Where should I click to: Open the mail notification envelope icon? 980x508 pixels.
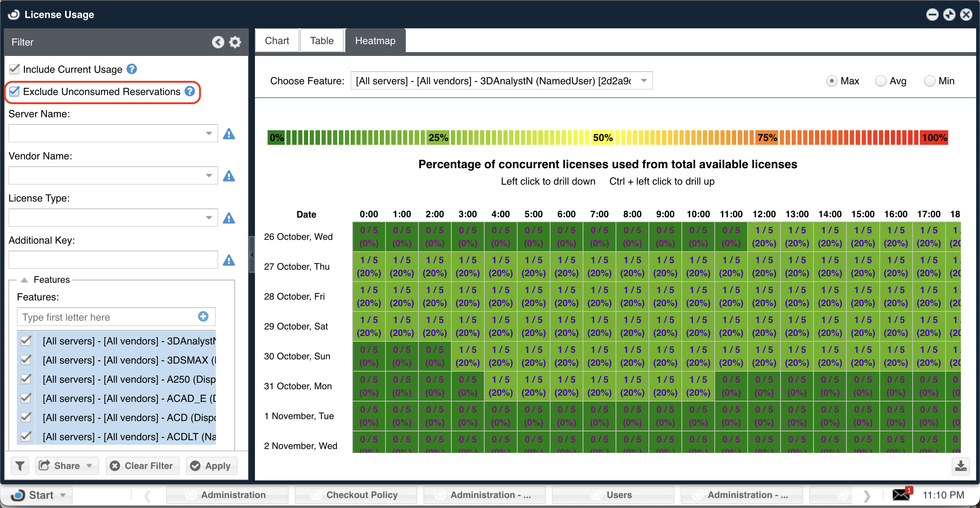point(901,495)
